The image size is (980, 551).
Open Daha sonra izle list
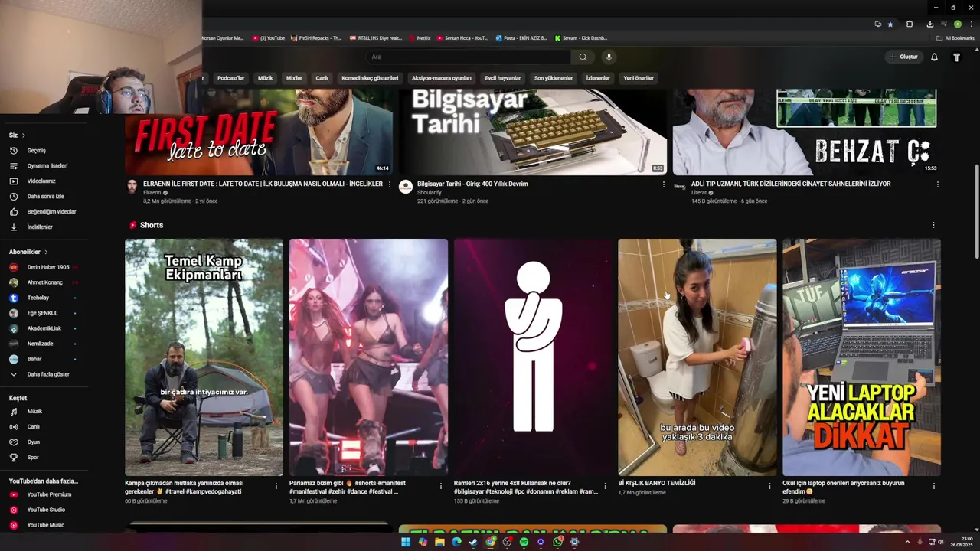click(44, 197)
